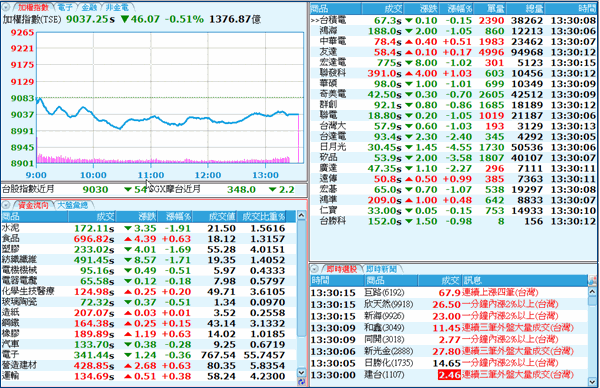Select the 加權指數 tab
The height and width of the screenshot is (388, 600).
tap(33, 7)
